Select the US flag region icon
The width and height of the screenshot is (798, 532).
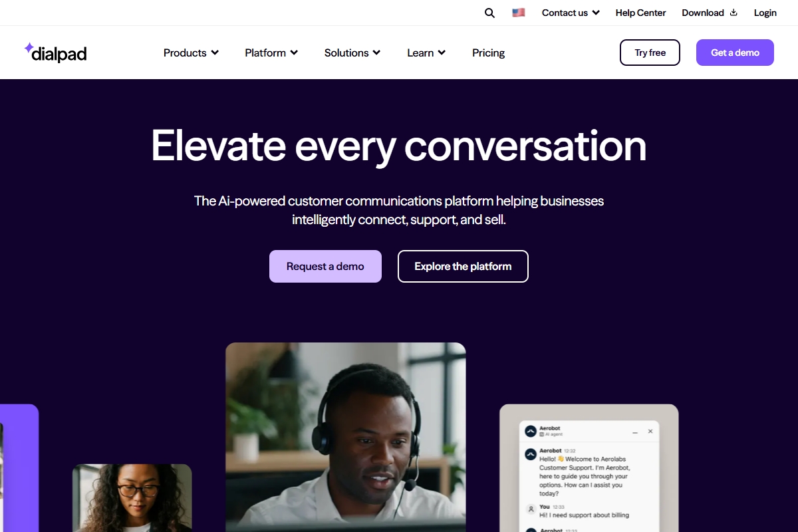point(519,13)
